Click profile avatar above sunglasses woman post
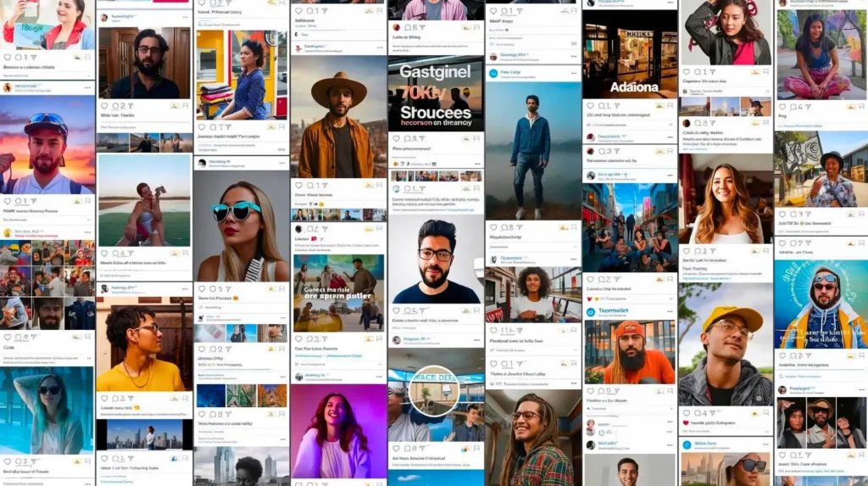The width and height of the screenshot is (868, 486). (203, 161)
